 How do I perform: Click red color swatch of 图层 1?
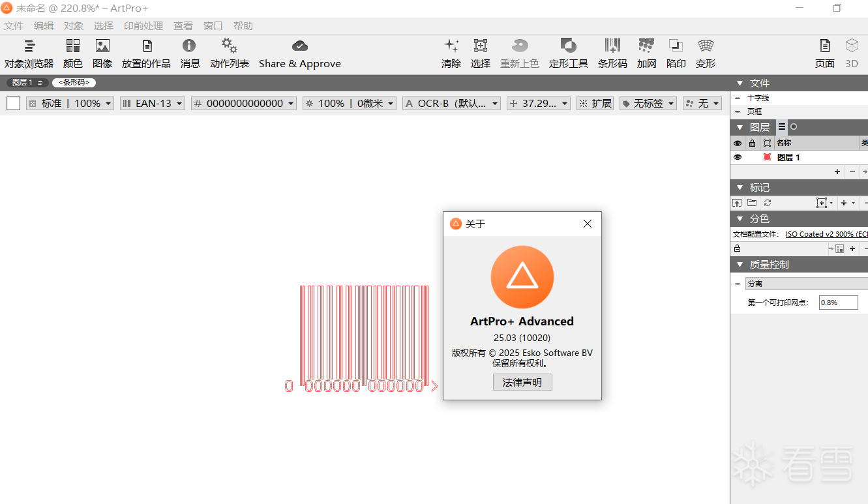pos(767,157)
